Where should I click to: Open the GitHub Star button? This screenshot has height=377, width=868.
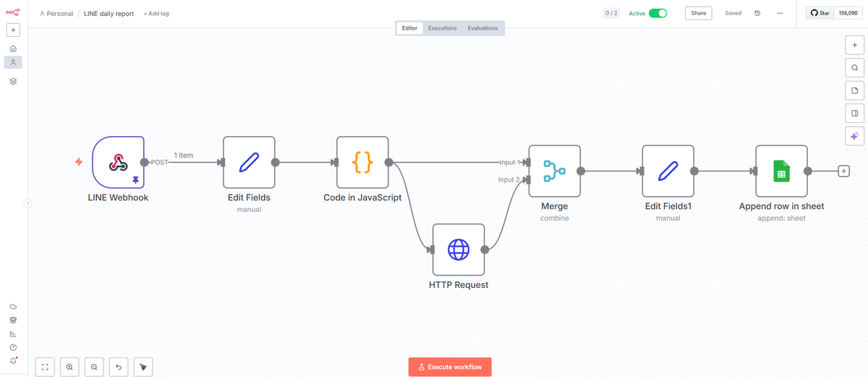pyautogui.click(x=820, y=13)
